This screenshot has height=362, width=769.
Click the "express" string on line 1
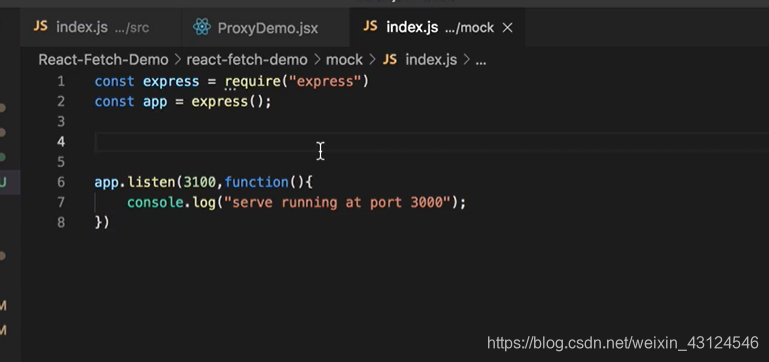[x=325, y=81]
